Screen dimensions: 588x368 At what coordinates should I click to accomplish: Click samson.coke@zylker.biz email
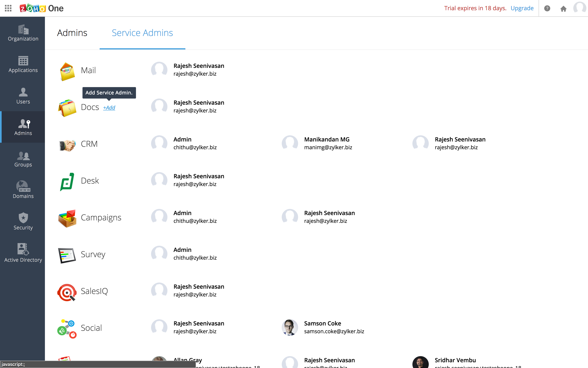334,331
